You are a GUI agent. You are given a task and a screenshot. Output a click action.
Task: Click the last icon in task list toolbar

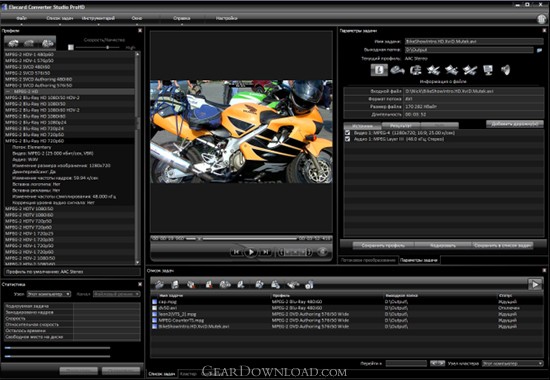pyautogui.click(x=309, y=285)
